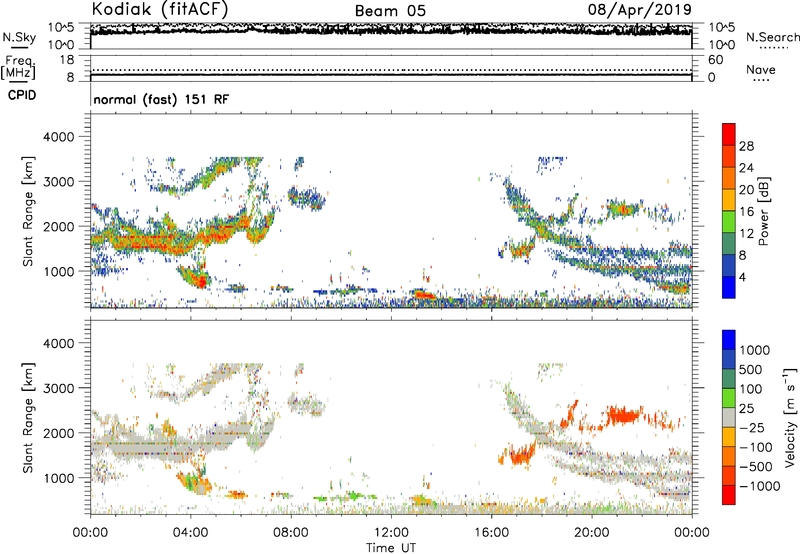Select the "N.Sky" legend label
This screenshot has height=554, width=800.
19,37
